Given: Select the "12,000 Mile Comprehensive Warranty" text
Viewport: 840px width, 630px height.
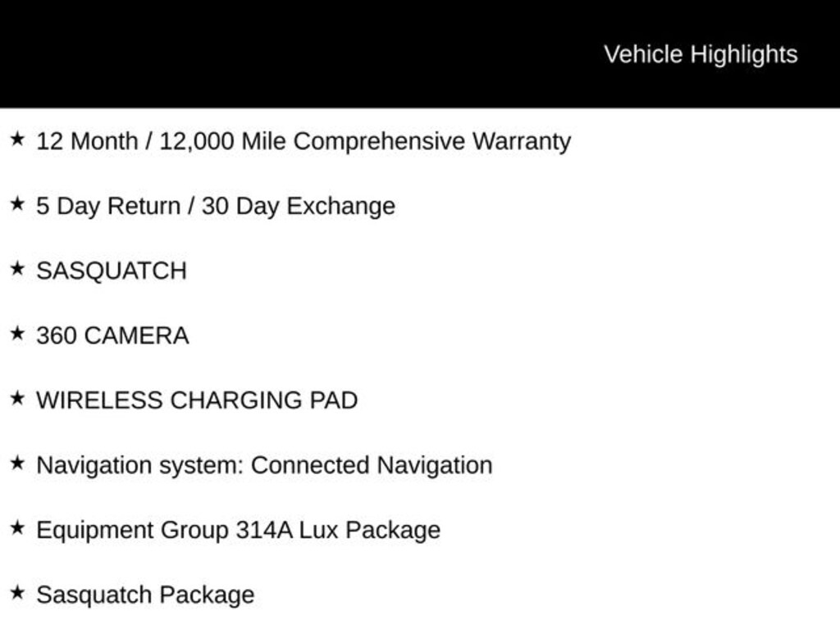Looking at the screenshot, I should 365,141.
